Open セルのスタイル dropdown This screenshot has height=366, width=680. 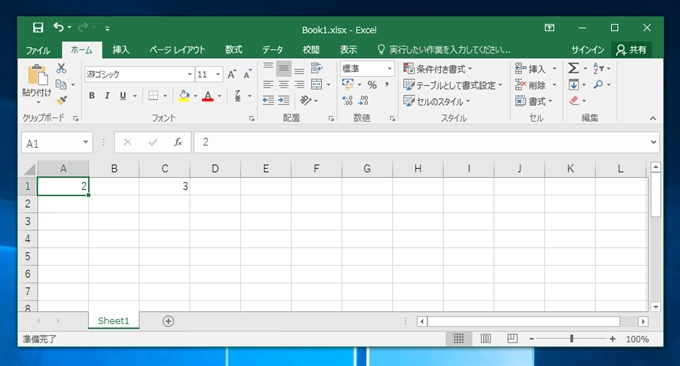coord(436,101)
